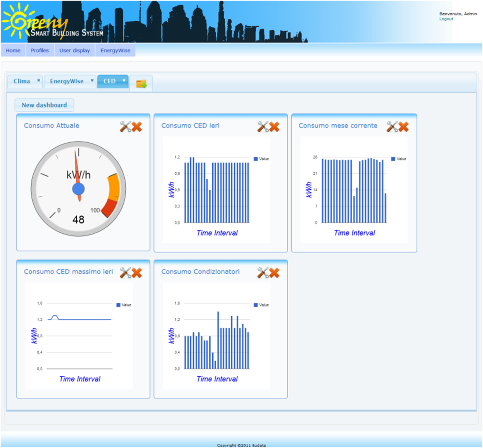This screenshot has width=483, height=448.
Task: Close the CED tab
Action: (x=124, y=80)
